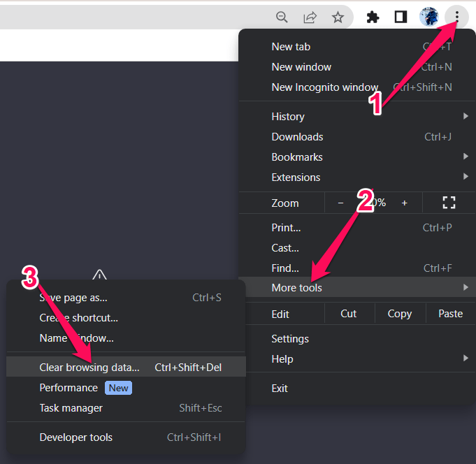The height and width of the screenshot is (464, 476).
Task: Expand the More tools submenu
Action: pos(357,287)
